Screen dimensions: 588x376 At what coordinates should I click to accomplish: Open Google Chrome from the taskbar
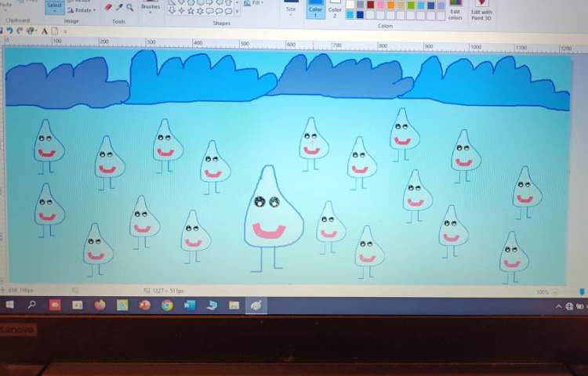[x=167, y=305]
